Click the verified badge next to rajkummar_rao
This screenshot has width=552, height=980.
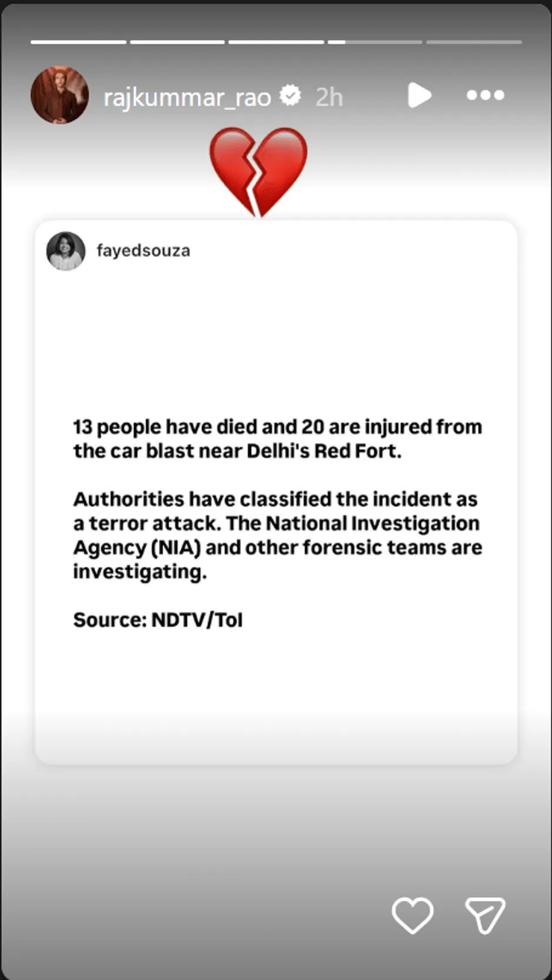coord(290,95)
